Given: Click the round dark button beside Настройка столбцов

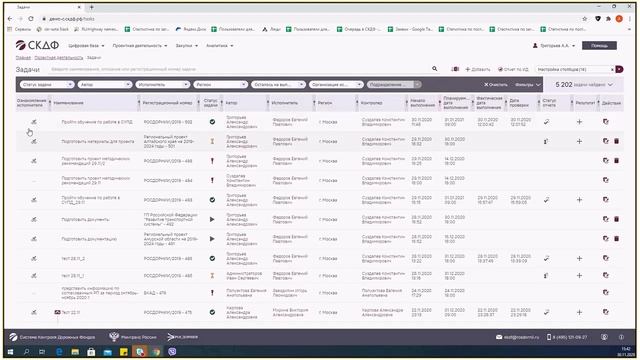Looking at the screenshot, I should pos(620,69).
